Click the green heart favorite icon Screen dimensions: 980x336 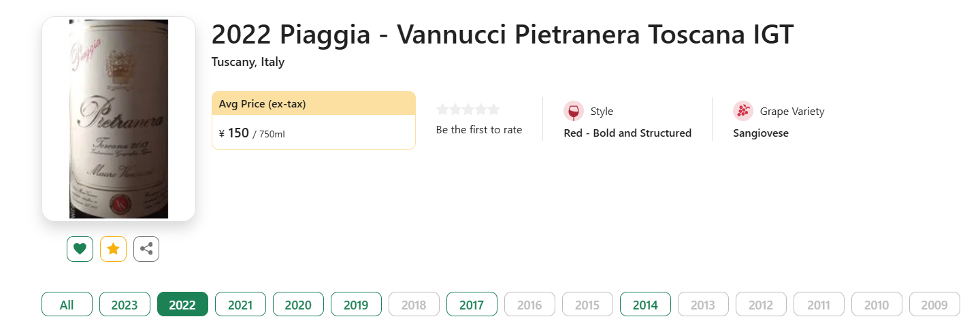point(80,249)
